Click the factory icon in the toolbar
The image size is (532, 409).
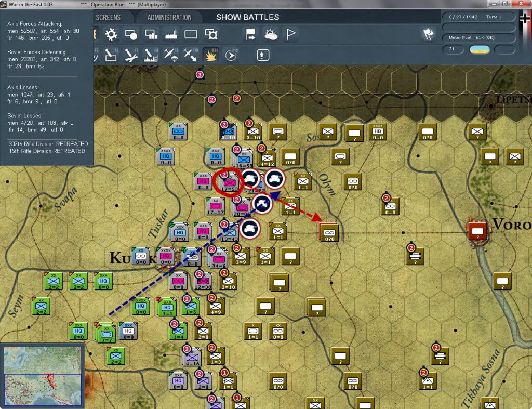(170, 34)
